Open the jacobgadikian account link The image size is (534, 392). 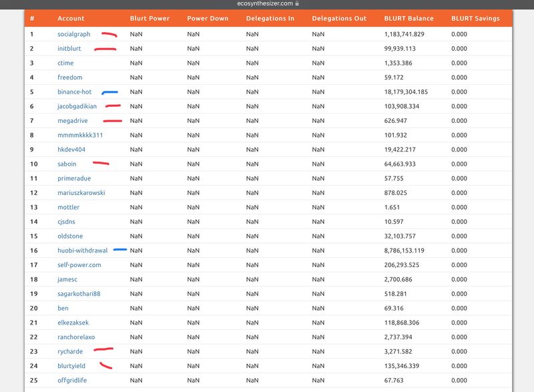point(77,107)
